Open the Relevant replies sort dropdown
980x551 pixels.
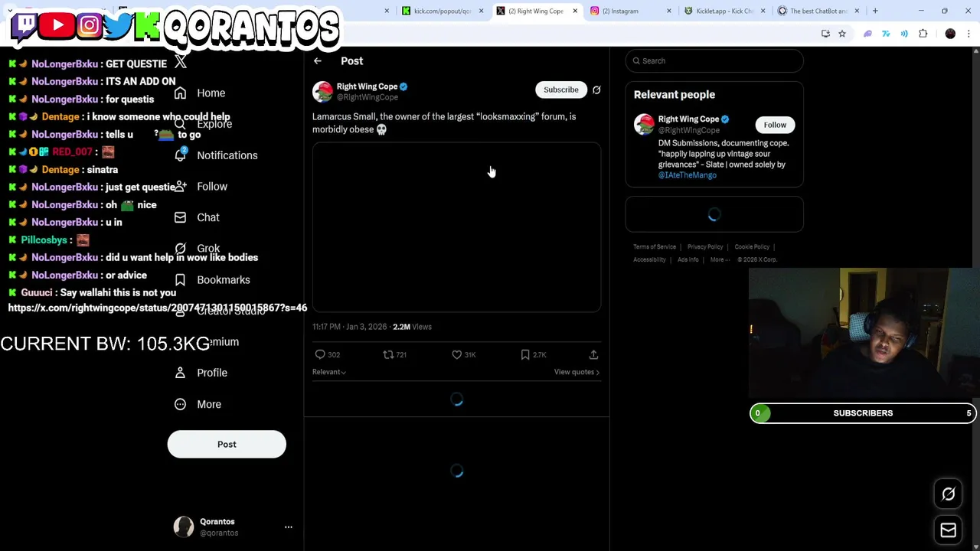click(x=329, y=372)
